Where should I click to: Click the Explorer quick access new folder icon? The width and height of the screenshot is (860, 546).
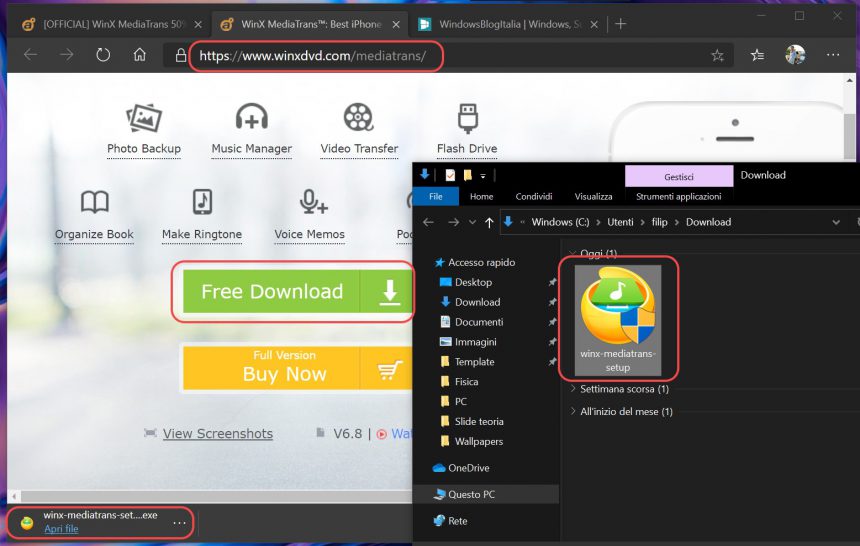468,175
